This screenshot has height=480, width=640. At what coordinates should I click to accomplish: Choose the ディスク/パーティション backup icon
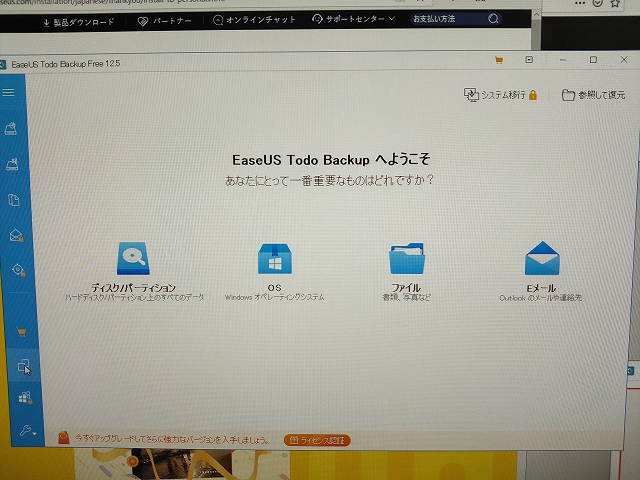pyautogui.click(x=133, y=258)
